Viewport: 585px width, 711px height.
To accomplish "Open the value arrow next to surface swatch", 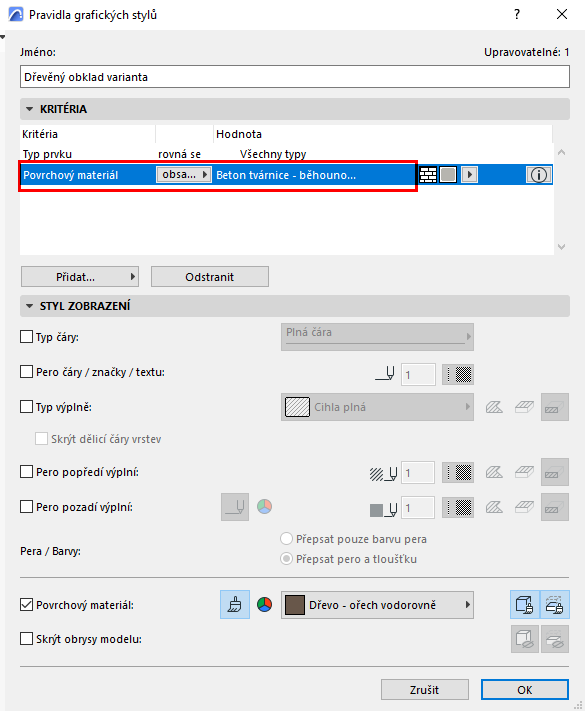I will 469,175.
